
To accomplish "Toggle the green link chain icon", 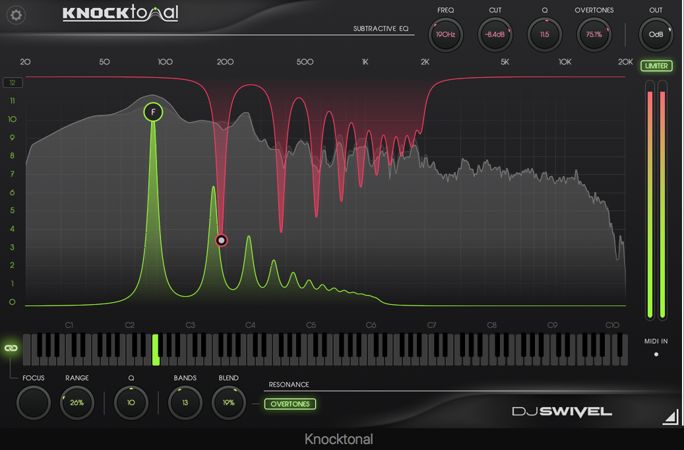I will 11,346.
